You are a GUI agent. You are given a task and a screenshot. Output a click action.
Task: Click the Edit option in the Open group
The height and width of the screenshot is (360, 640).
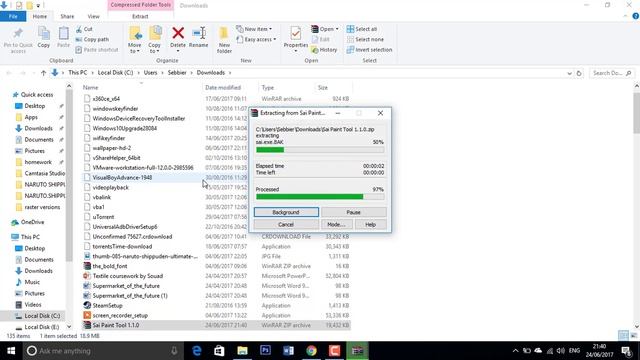(x=321, y=40)
